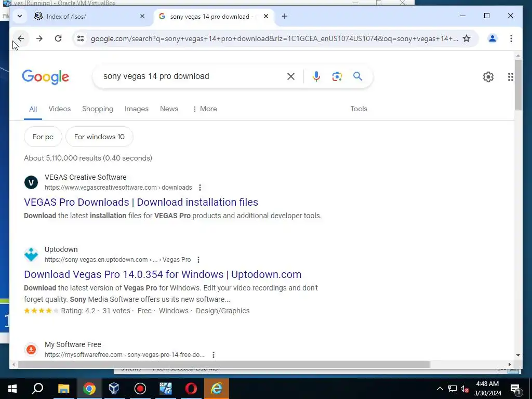Image resolution: width=532 pixels, height=399 pixels.
Task: Open the Chrome profile avatar
Action: pyautogui.click(x=493, y=38)
